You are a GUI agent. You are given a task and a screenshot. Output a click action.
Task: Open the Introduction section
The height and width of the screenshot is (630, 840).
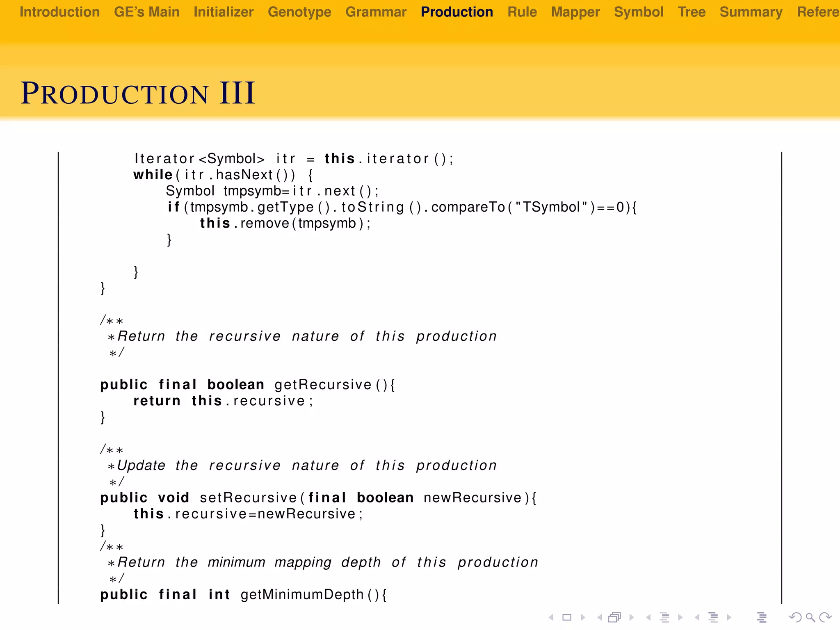pos(60,12)
